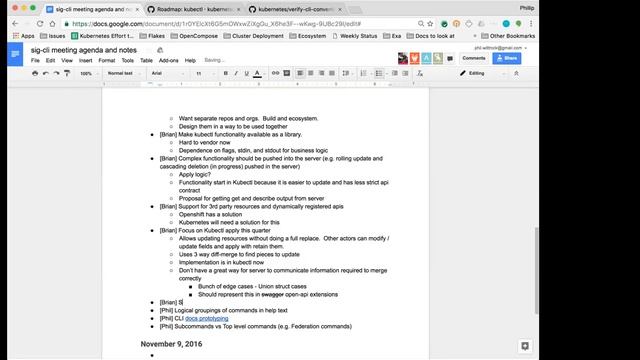The width and height of the screenshot is (640, 360).
Task: Open the move-to-folder icon near the title
Action: (160, 50)
